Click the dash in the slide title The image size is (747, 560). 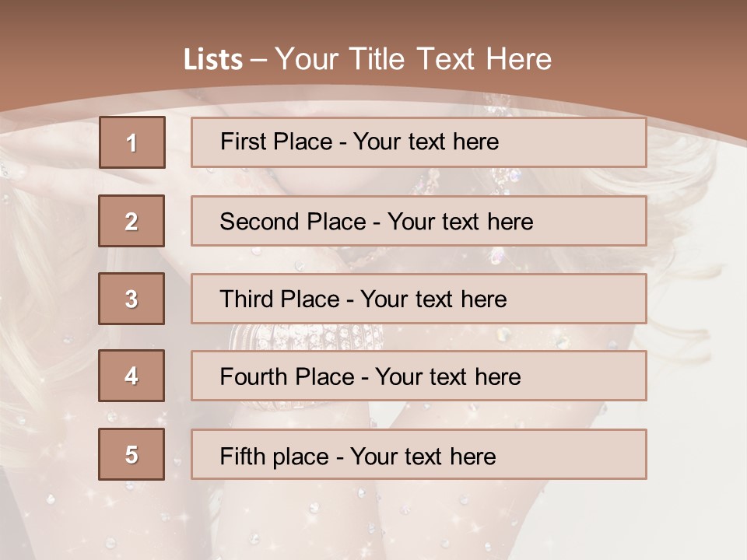click(x=258, y=60)
